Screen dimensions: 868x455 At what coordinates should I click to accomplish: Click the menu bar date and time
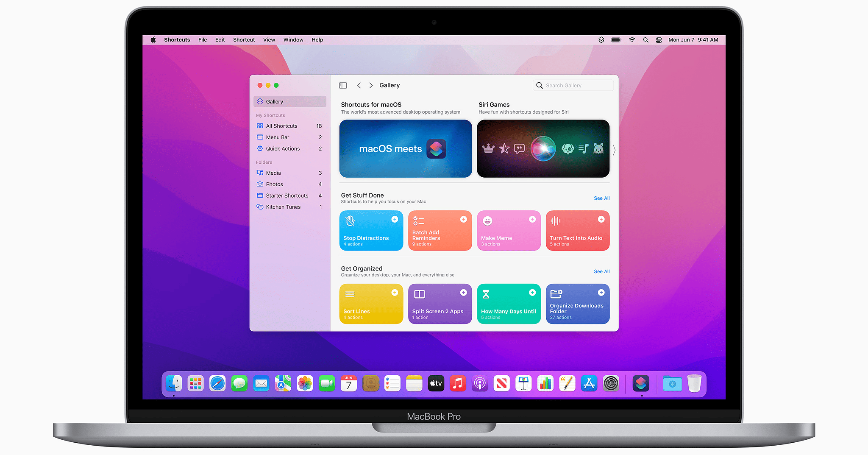693,40
